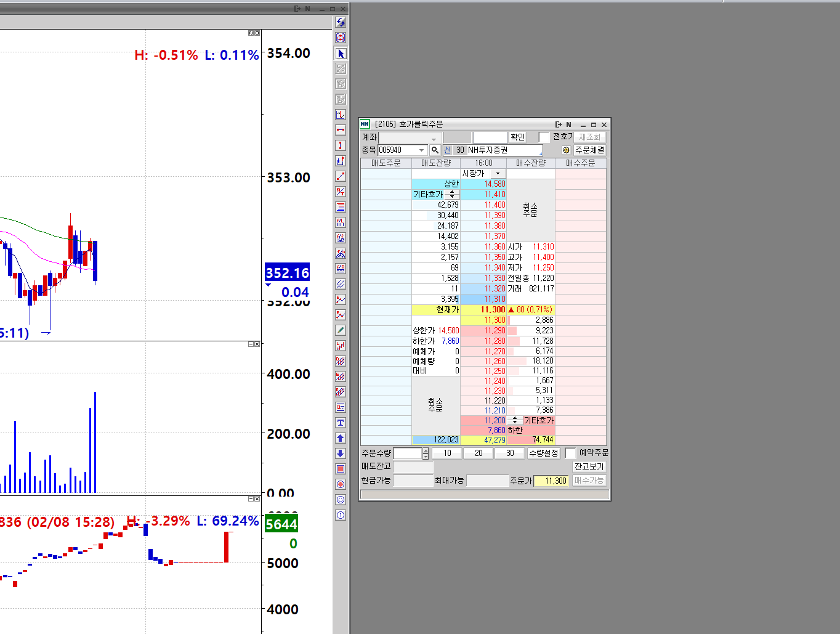Insert a blue down arrow marker
The width and height of the screenshot is (840, 634).
point(341,453)
